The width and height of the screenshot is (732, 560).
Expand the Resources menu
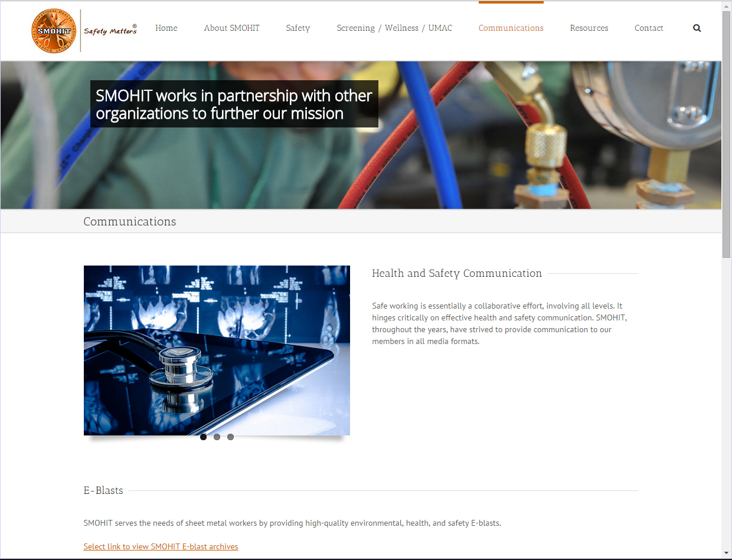[589, 28]
